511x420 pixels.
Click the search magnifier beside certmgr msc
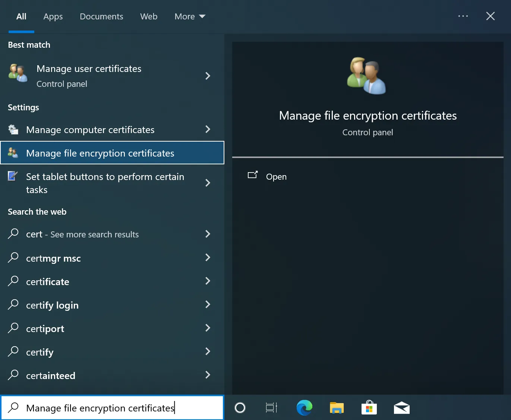(13, 257)
